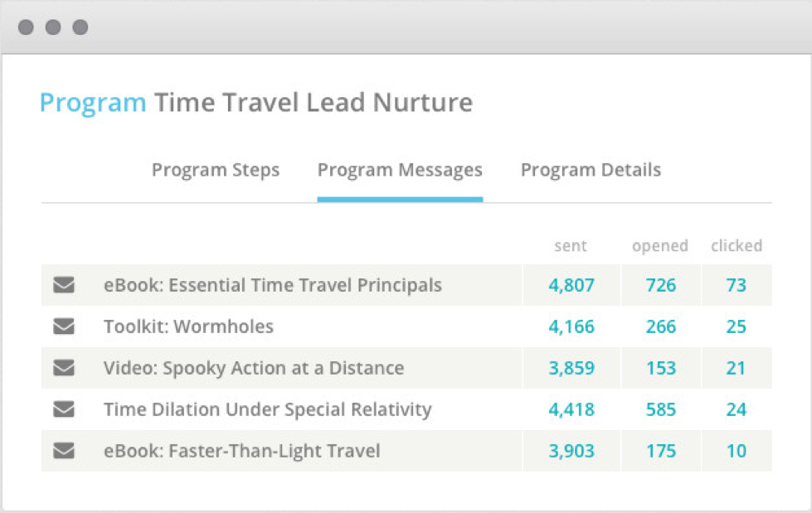Click the 4,807 sent count
This screenshot has width=812, height=513.
[x=571, y=285]
